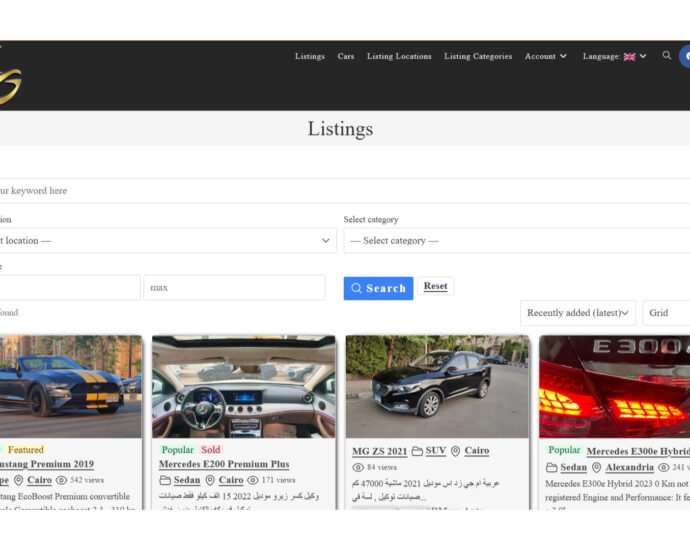Viewport: 690px width, 550px height.
Task: Open Listing Categories in navigation
Action: [x=478, y=57]
